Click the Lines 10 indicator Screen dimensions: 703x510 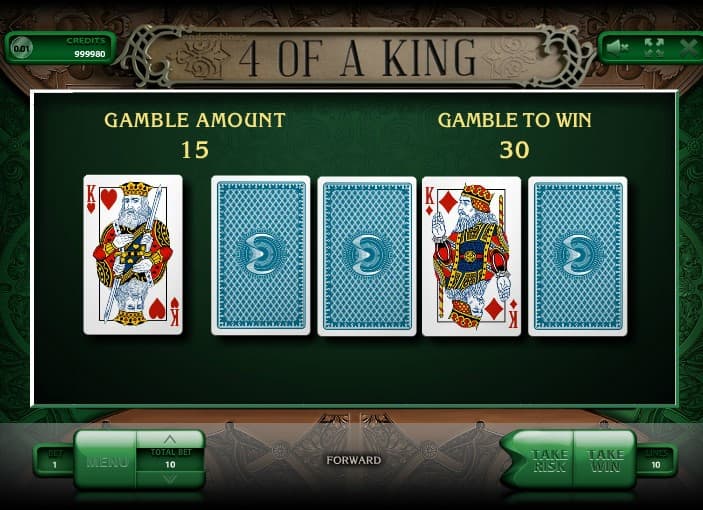coord(655,459)
